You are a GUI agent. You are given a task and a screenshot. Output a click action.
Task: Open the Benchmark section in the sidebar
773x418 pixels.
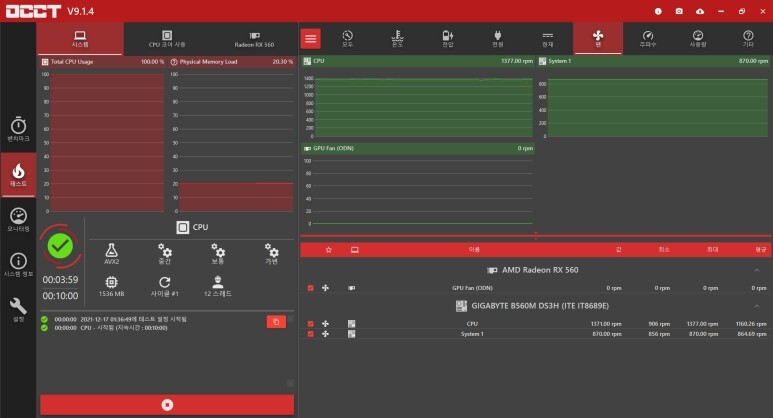pos(18,129)
